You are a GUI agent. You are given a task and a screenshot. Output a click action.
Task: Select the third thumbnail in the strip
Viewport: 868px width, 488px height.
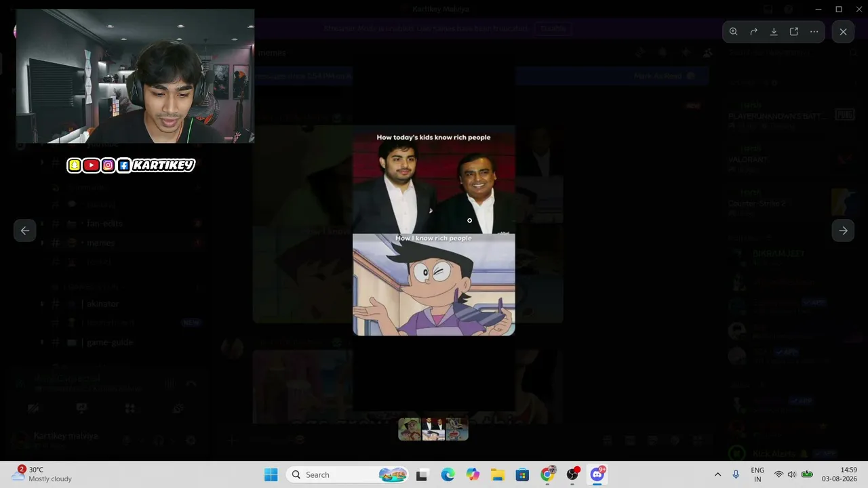coord(457,429)
